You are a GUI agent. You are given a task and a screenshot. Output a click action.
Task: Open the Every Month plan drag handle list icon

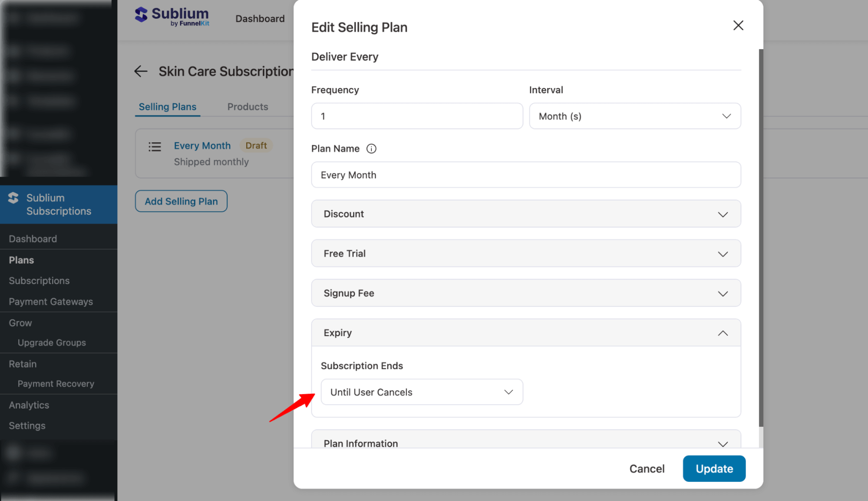[x=155, y=147]
